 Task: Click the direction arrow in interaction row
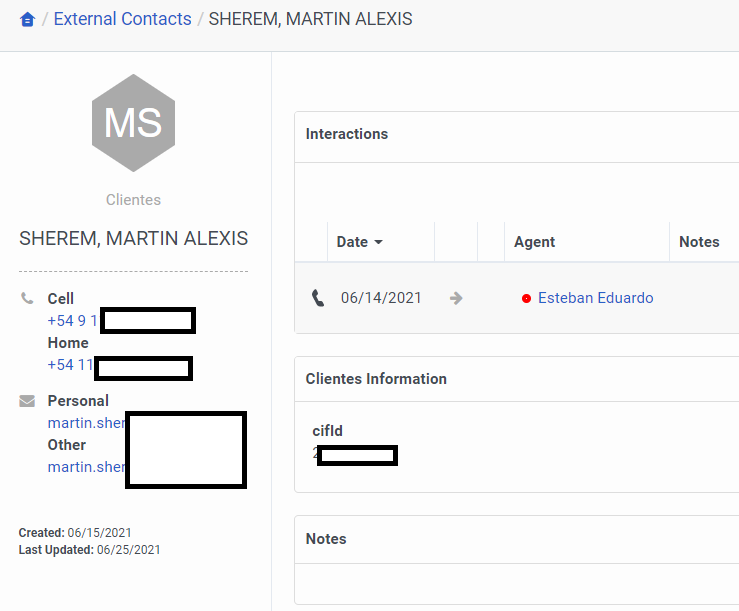click(456, 298)
